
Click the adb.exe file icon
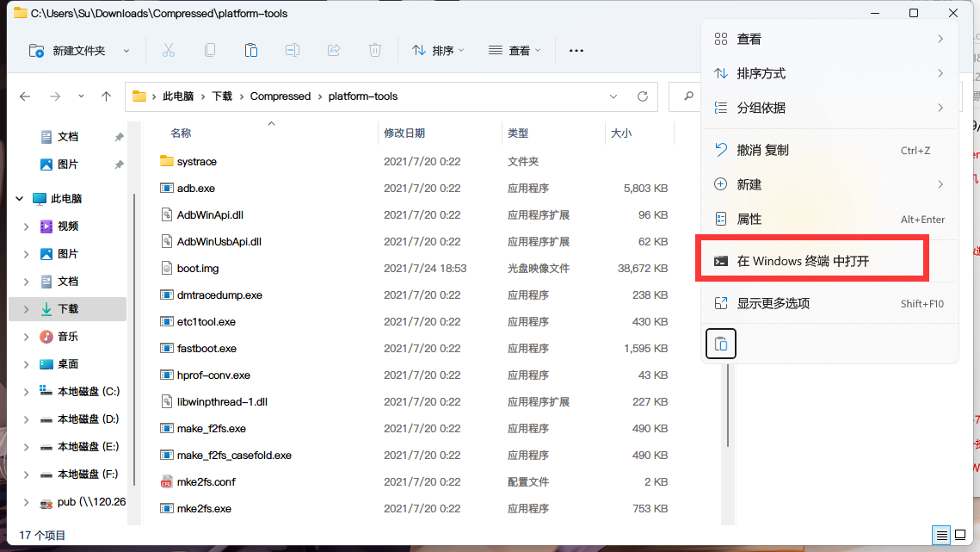tap(166, 188)
